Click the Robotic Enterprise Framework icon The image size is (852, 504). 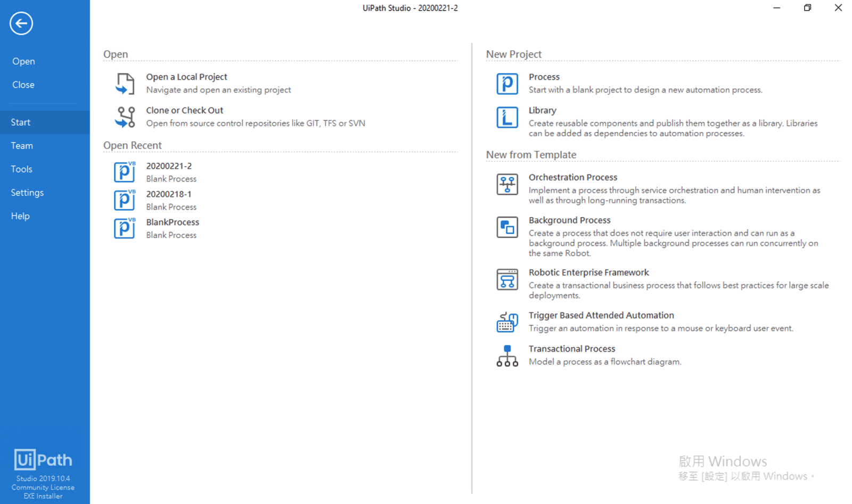point(507,279)
